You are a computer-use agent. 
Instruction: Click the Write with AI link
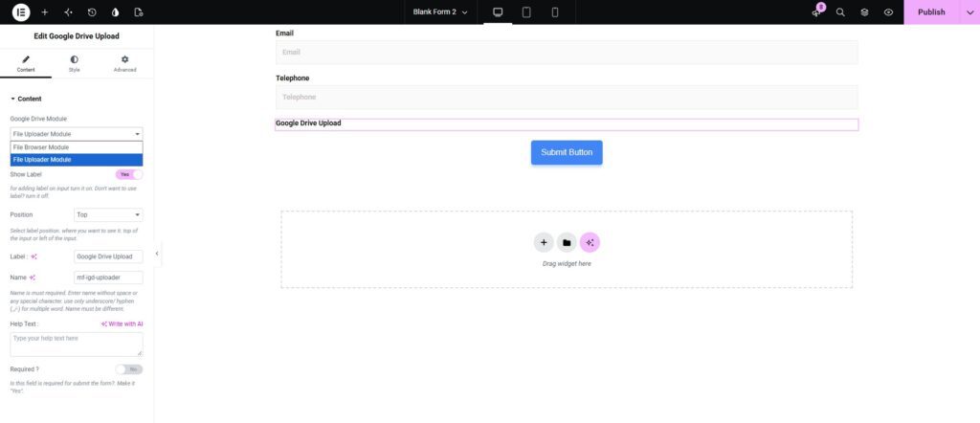[122, 324]
